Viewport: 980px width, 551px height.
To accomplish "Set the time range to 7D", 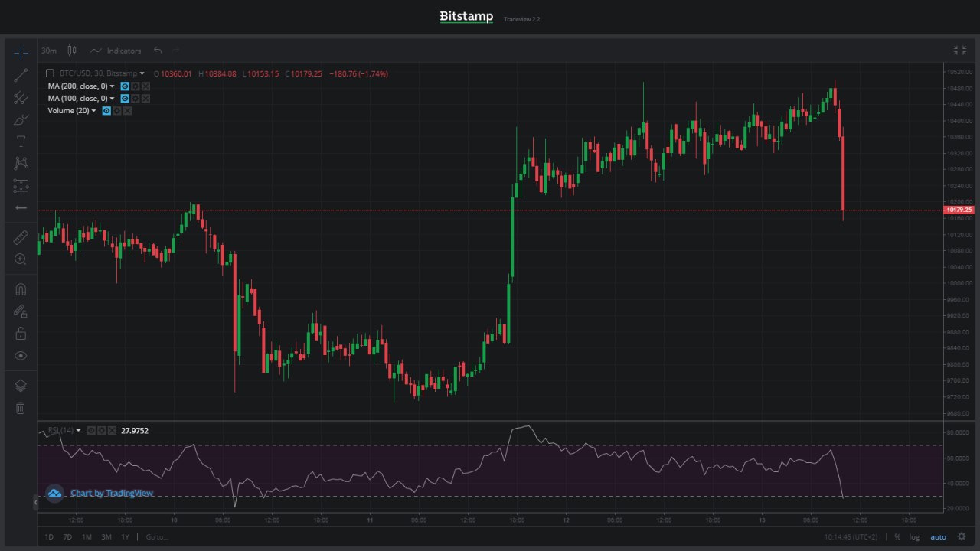I will [67, 537].
